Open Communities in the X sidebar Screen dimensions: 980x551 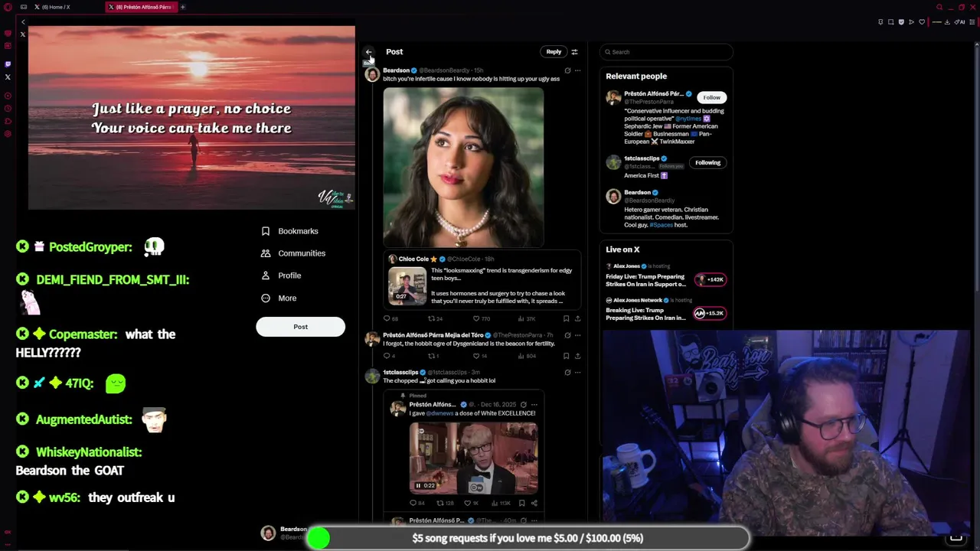[293, 253]
